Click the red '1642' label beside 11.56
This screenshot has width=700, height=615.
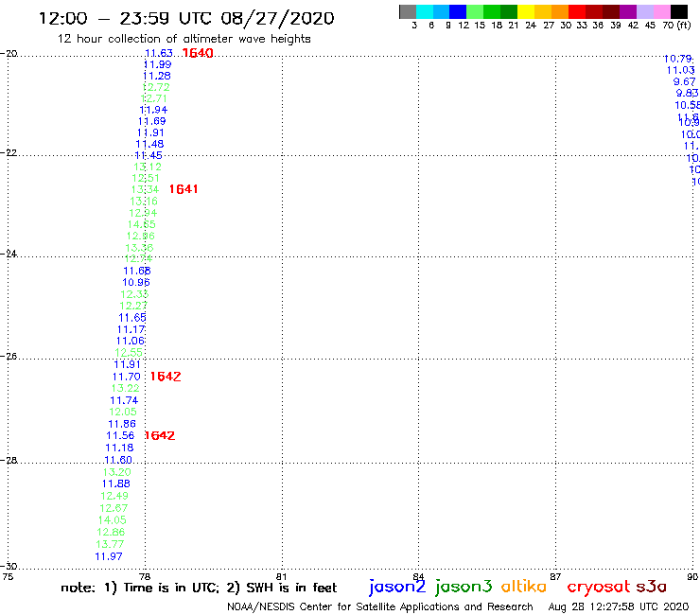(159, 435)
